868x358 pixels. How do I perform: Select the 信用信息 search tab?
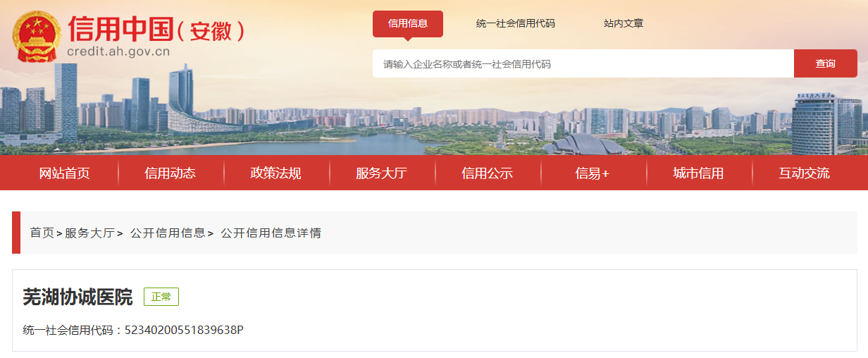click(x=408, y=23)
